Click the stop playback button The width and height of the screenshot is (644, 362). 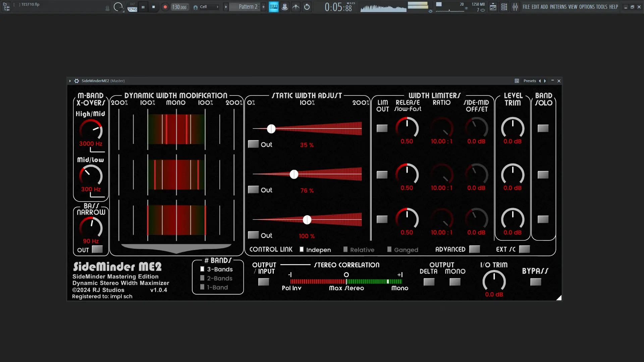click(154, 7)
